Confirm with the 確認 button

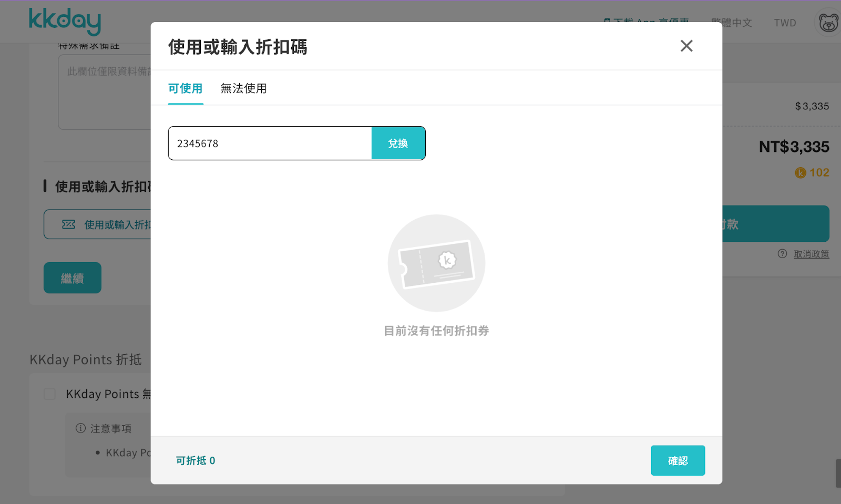678,460
